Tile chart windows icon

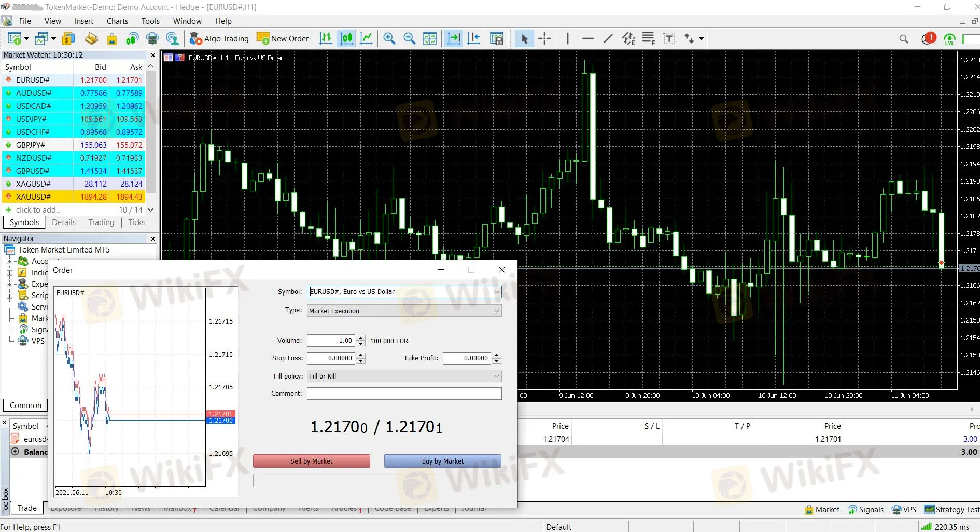(430, 38)
